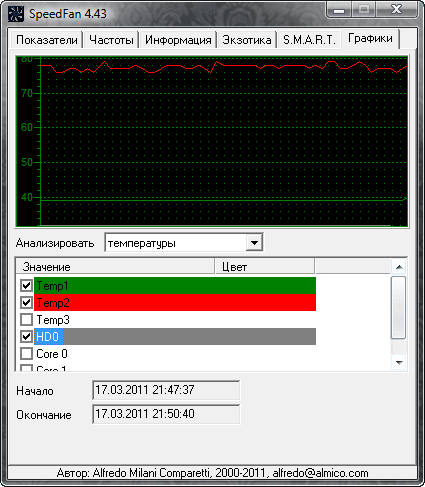Open the Частоты tab
Image resolution: width=425 pixels, height=487 pixels.
click(111, 40)
